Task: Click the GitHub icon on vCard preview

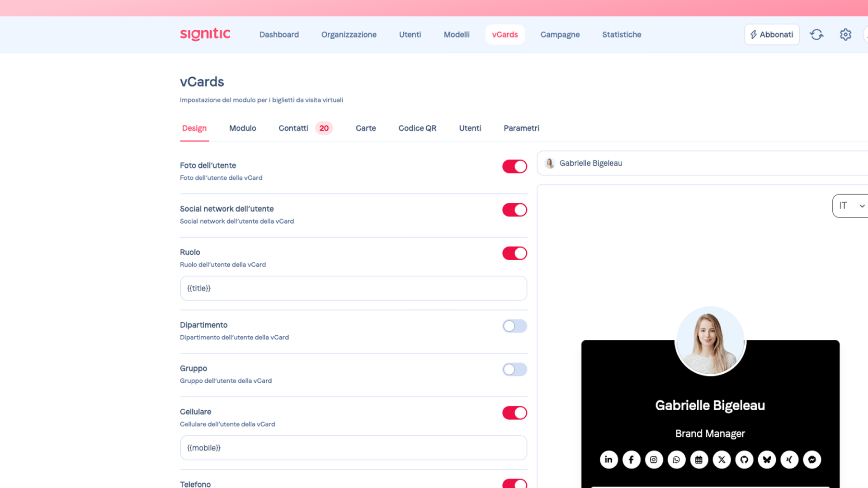Action: pos(744,460)
